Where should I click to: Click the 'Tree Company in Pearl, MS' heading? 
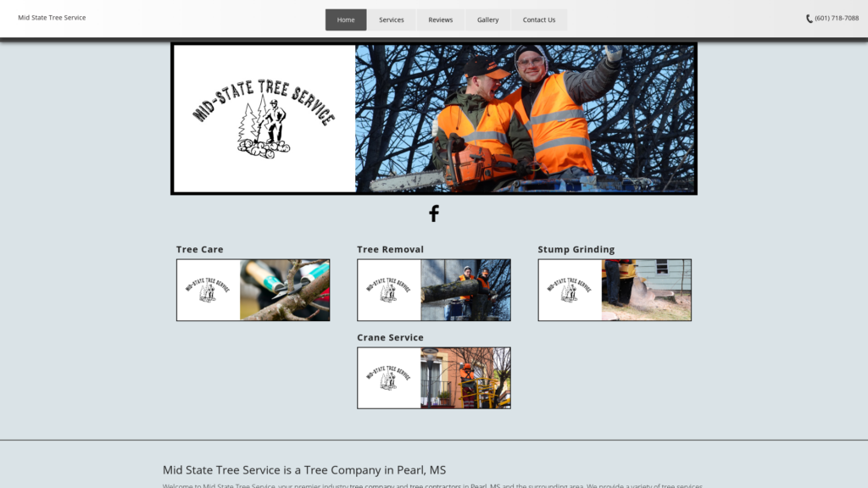coord(304,469)
